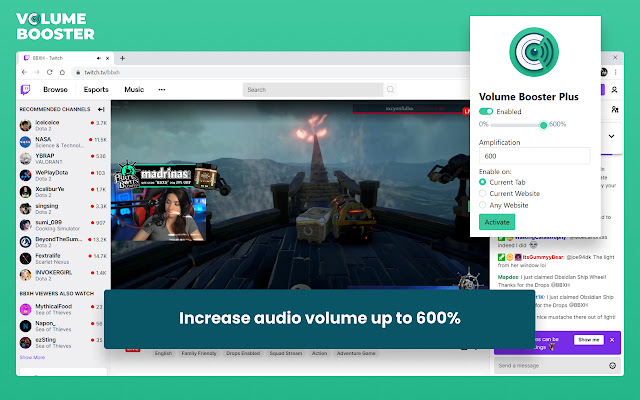The height and width of the screenshot is (400, 640).
Task: Click the Twitch search field
Action: [x=313, y=89]
